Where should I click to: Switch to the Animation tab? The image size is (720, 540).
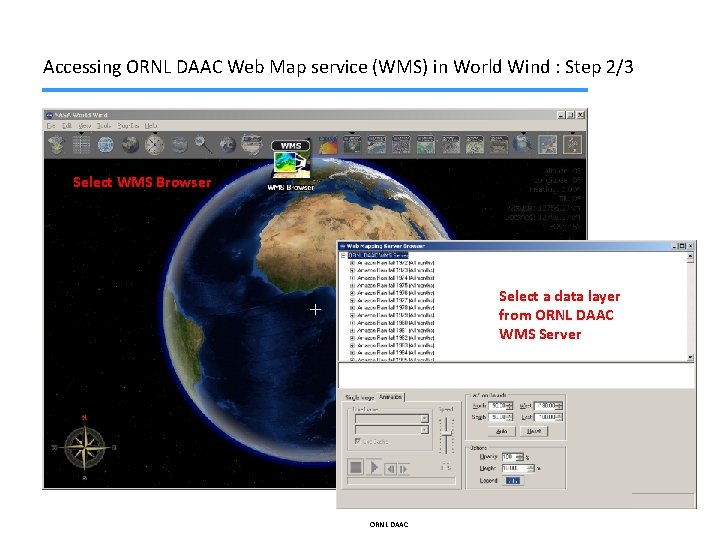click(390, 397)
